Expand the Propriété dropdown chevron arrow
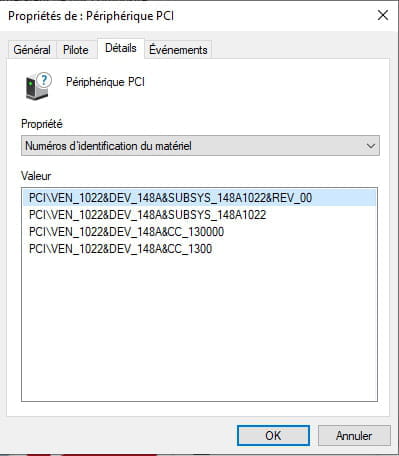This screenshot has height=456, width=399. click(371, 146)
